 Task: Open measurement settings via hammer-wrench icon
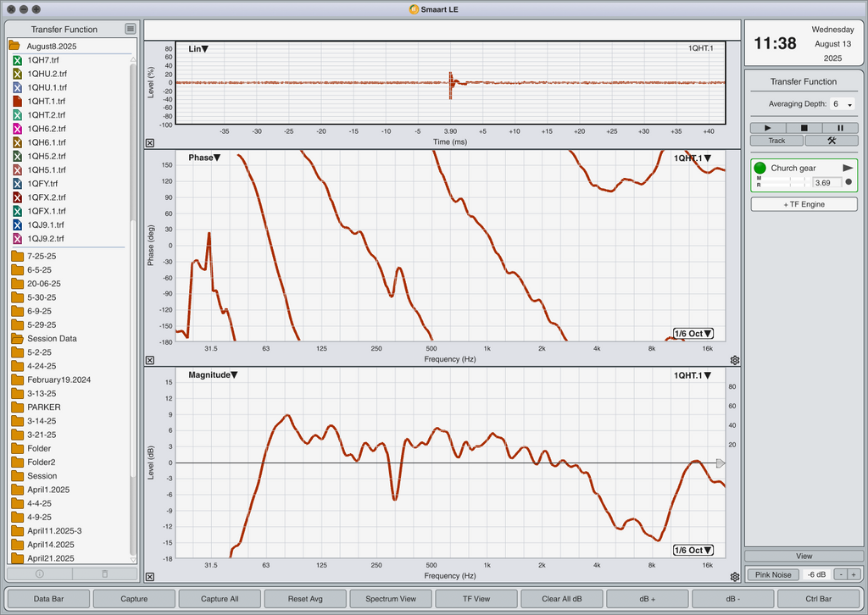click(x=831, y=141)
